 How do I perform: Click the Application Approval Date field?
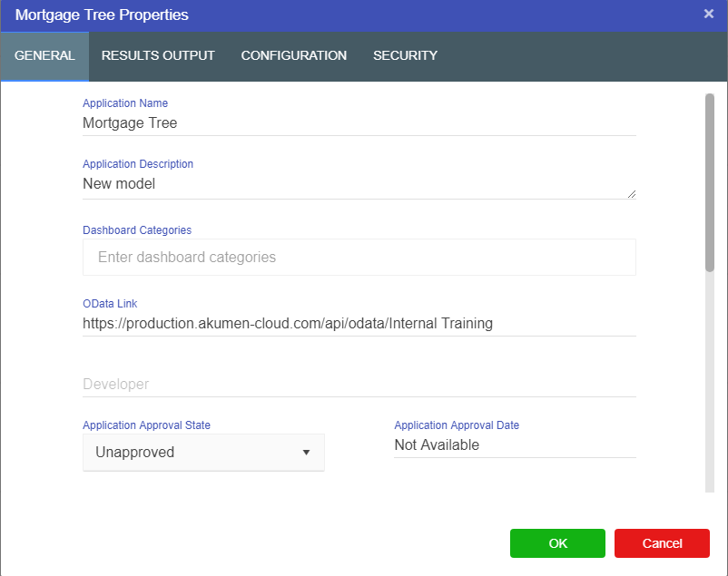coord(514,445)
